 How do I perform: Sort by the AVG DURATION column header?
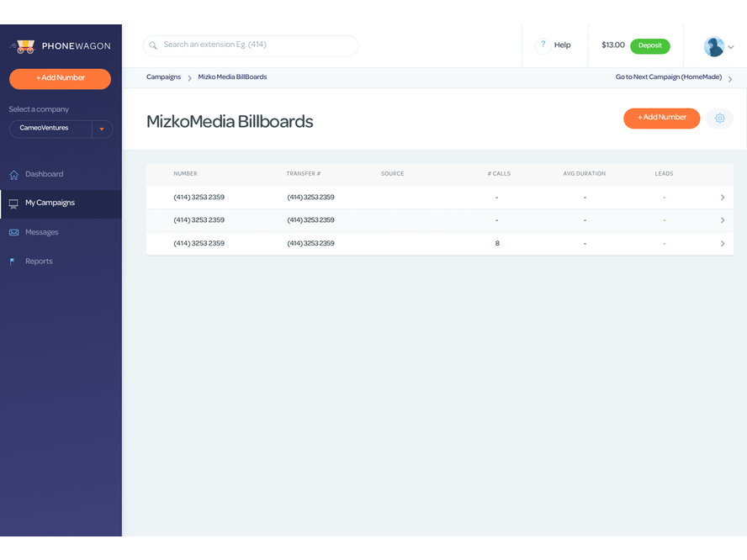[x=584, y=174]
